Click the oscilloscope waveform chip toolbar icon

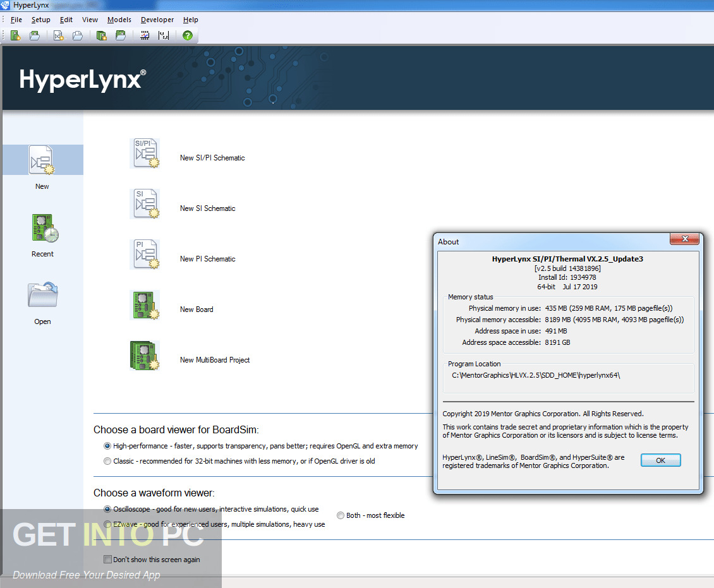(x=145, y=35)
